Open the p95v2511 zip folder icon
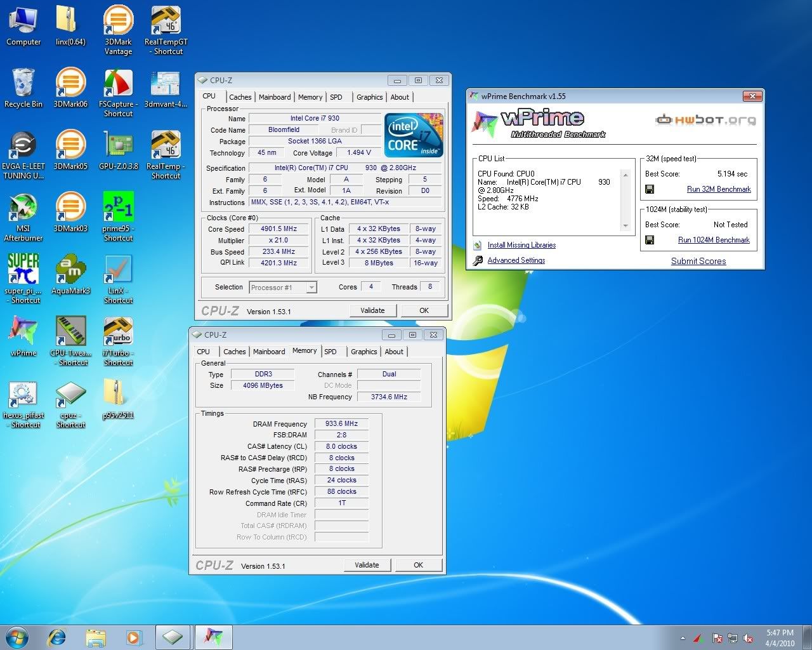The width and height of the screenshot is (812, 650). point(118,399)
